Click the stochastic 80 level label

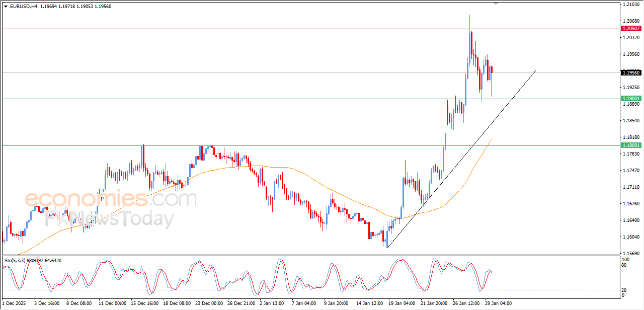pos(625,265)
